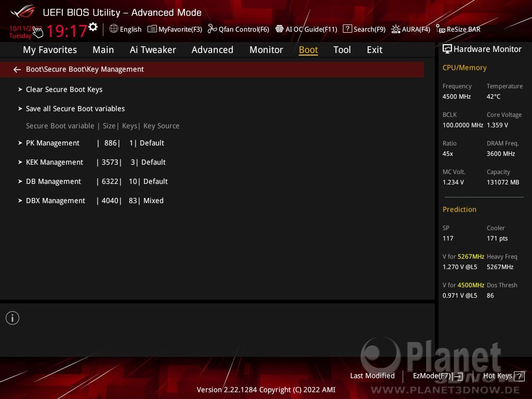
Task: Open DBX Management entry
Action: (55, 201)
